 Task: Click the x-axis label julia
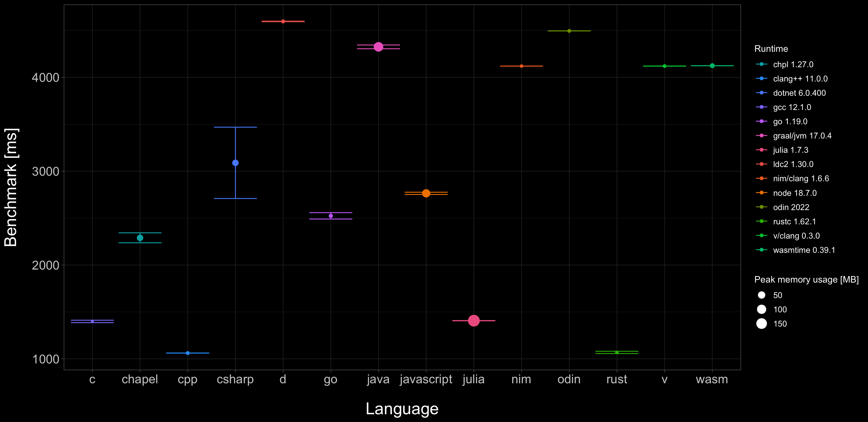coord(474,380)
